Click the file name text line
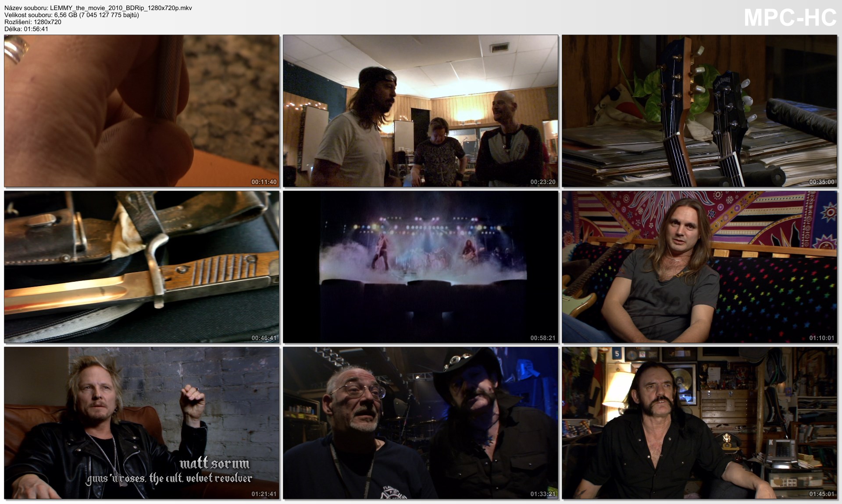The height and width of the screenshot is (504, 842). pos(98,8)
